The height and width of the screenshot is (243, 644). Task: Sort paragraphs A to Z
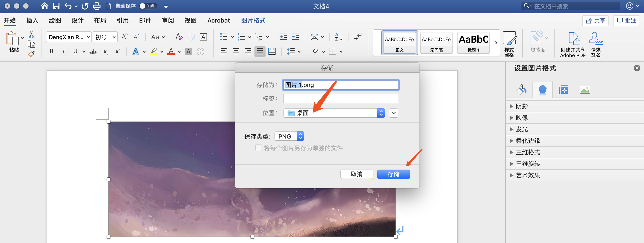point(339,37)
